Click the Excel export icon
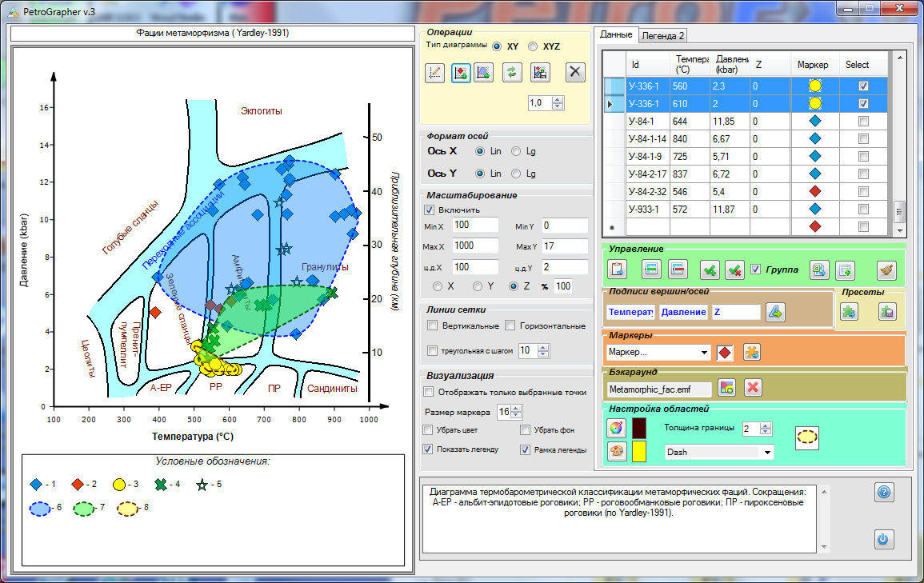Screen dimensions: 924x583 [x=819, y=270]
